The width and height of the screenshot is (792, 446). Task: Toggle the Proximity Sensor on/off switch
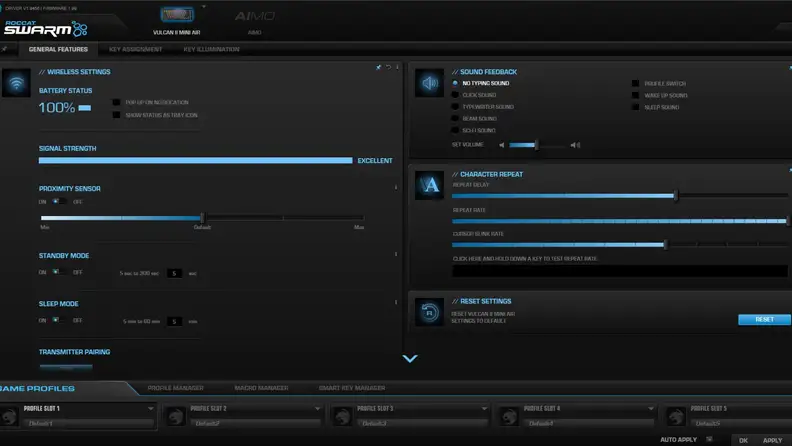pos(60,202)
